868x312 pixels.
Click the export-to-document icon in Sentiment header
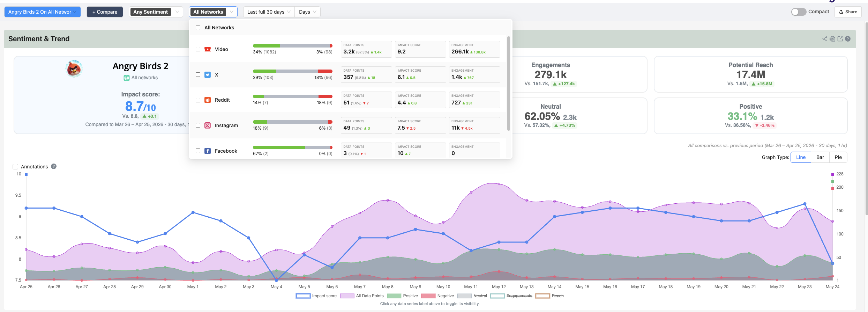coord(832,39)
